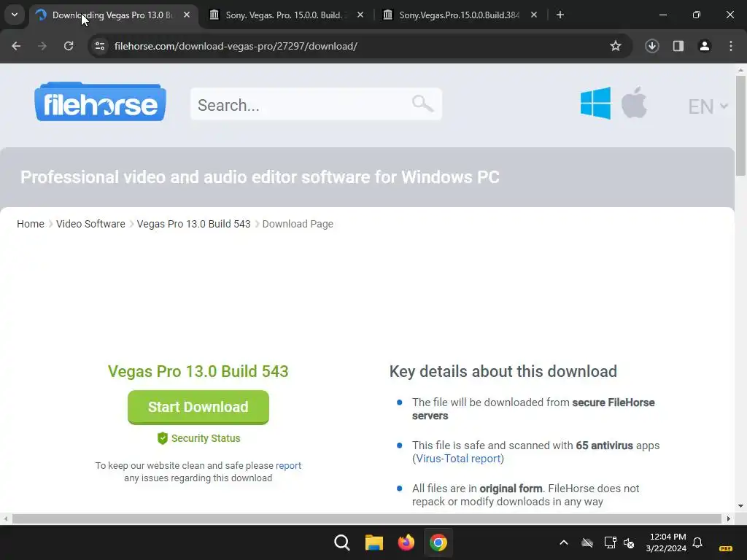Go back with the browser back arrow
The image size is (747, 560).
point(16,46)
